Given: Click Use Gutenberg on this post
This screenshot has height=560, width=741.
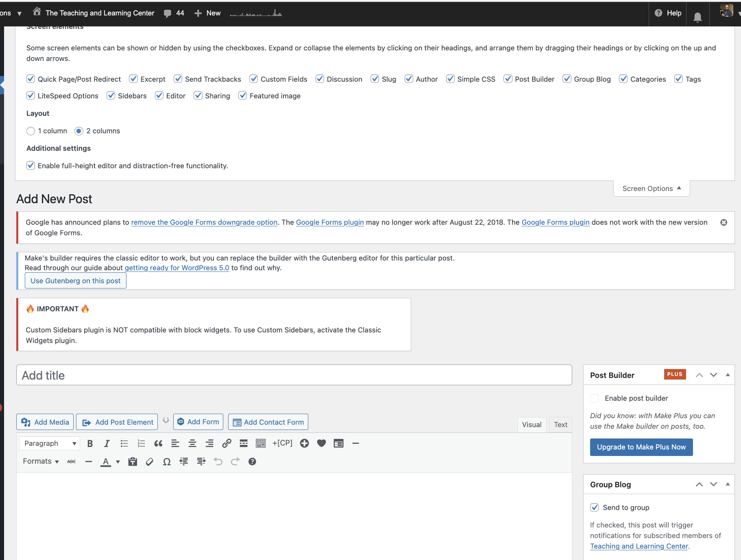Looking at the screenshot, I should pos(76,281).
